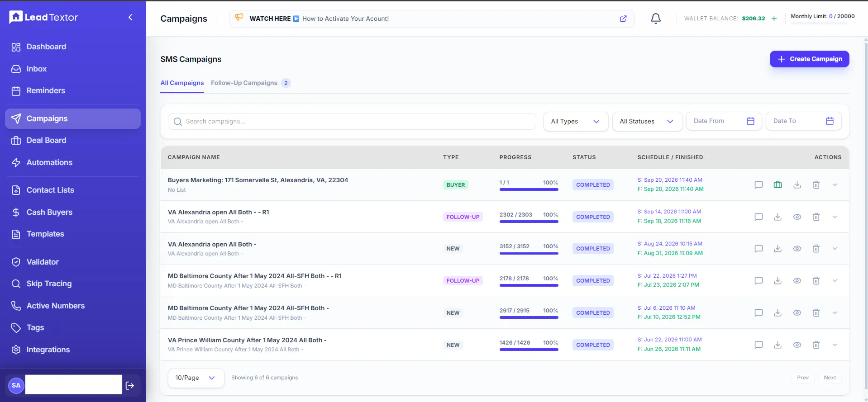Select the All Campaigns tab
Image resolution: width=868 pixels, height=402 pixels.
coord(182,83)
